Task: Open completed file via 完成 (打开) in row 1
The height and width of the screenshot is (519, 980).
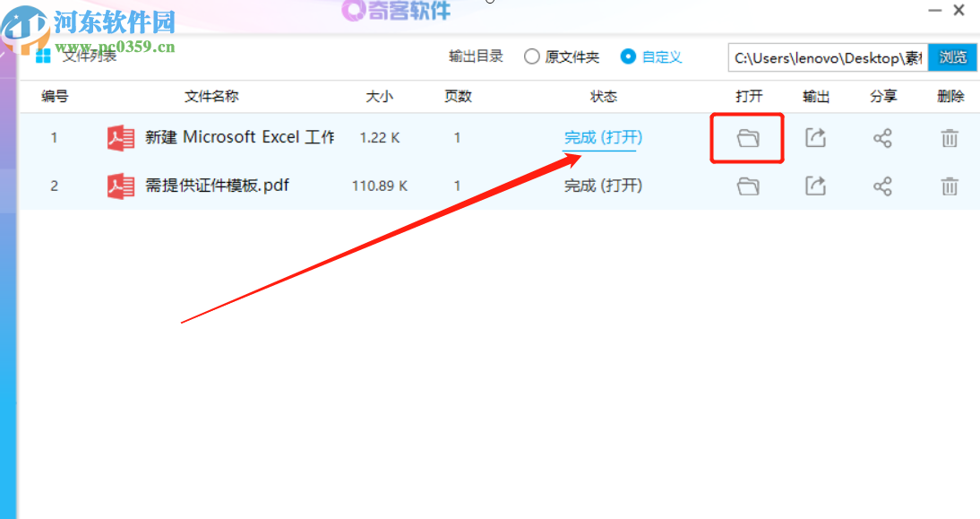Action: click(603, 137)
